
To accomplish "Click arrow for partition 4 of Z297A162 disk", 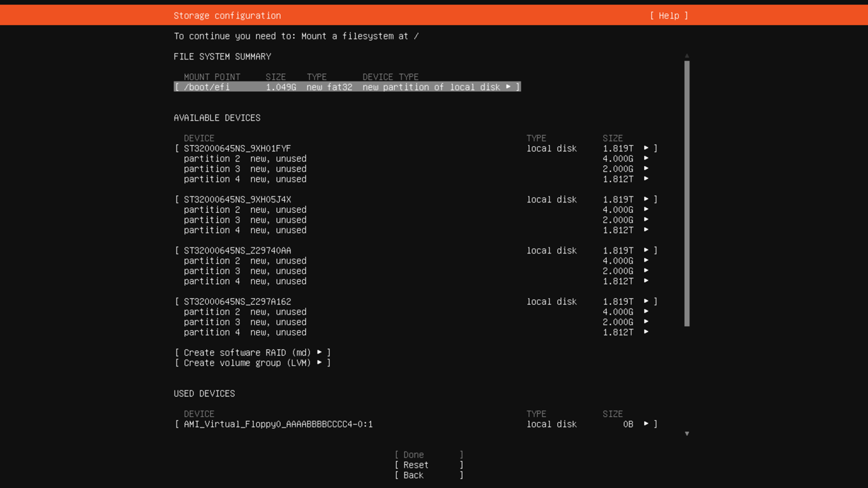I will click(646, 332).
